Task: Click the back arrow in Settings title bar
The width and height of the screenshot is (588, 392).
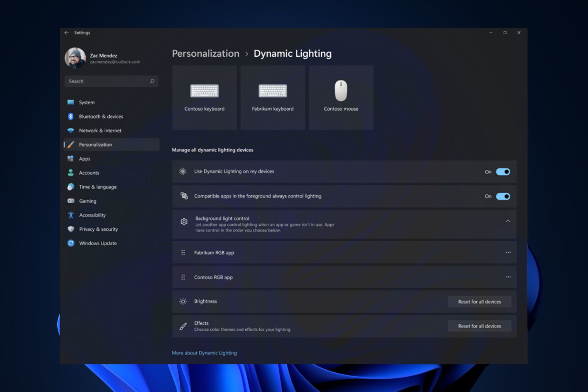Action: (x=66, y=33)
